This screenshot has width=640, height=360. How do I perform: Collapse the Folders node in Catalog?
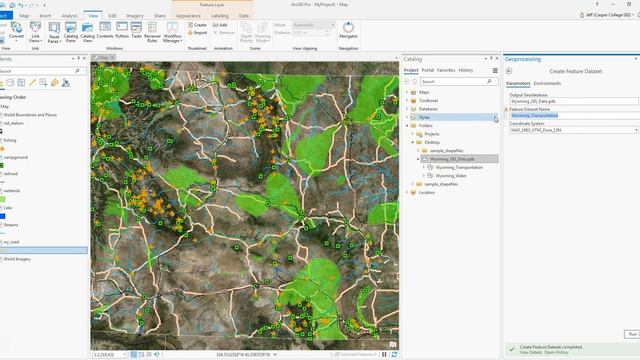click(x=407, y=126)
